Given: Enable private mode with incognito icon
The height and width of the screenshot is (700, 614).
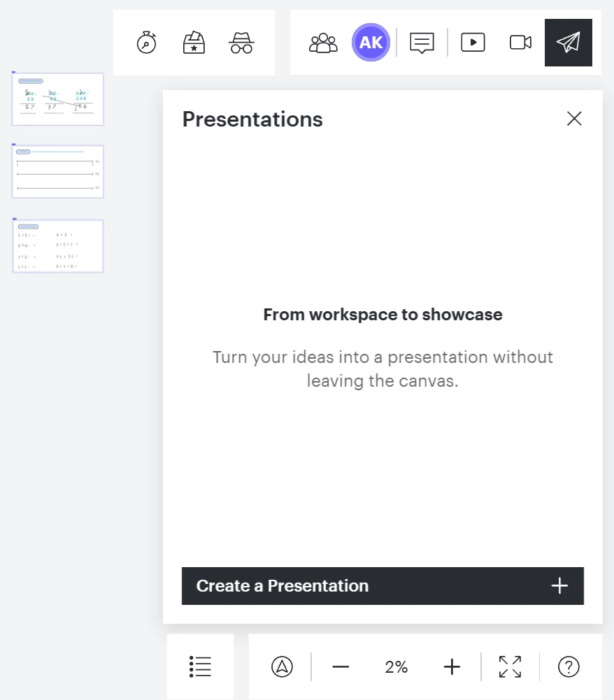Looking at the screenshot, I should 241,43.
